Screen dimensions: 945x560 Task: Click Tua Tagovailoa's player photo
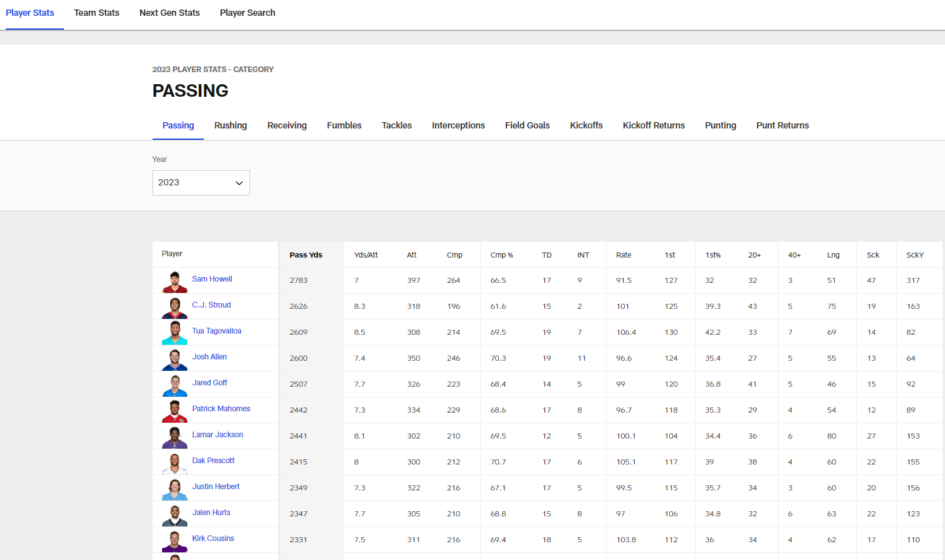174,333
